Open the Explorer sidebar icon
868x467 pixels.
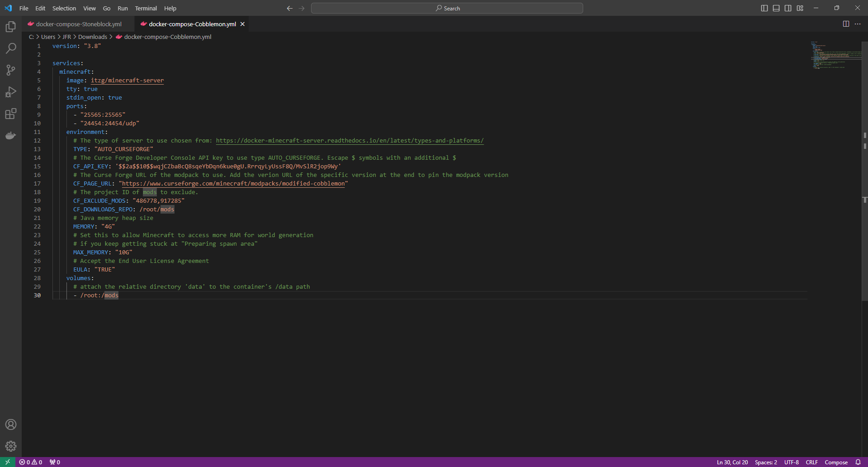tap(11, 26)
